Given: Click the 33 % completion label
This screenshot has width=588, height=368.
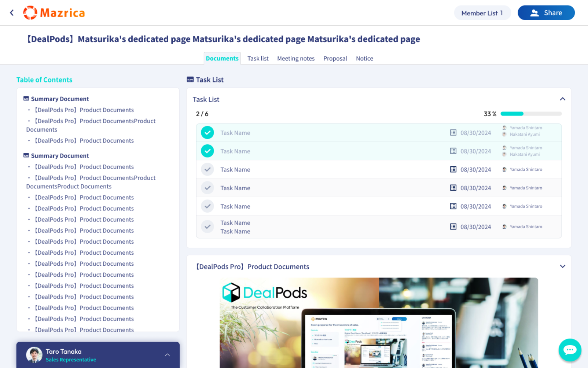Looking at the screenshot, I should click(490, 114).
